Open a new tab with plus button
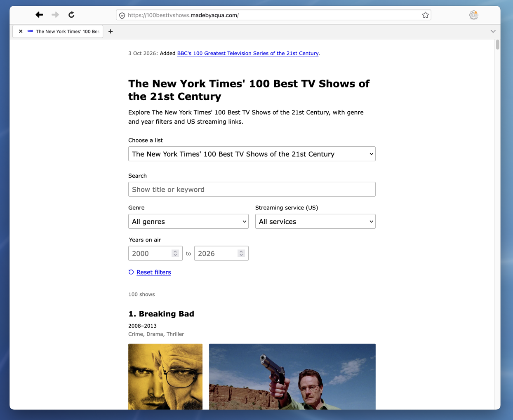Image resolution: width=513 pixels, height=420 pixels. [111, 31]
